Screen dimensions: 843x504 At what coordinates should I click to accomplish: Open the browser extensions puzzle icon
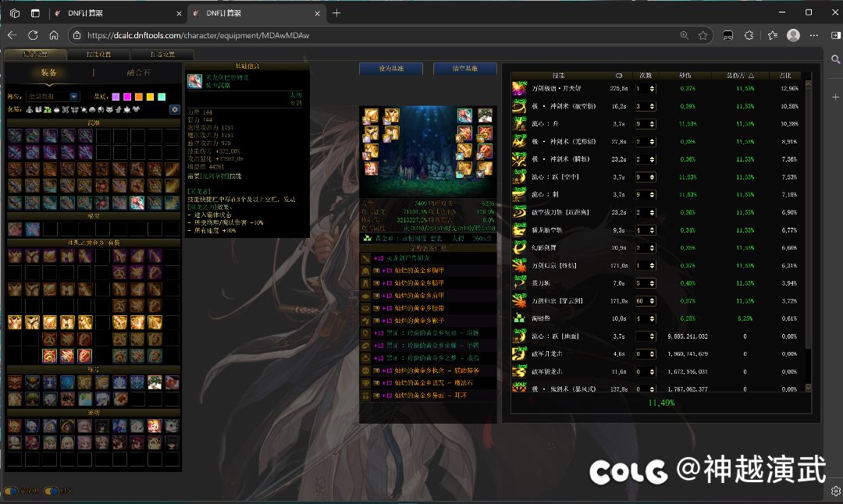click(x=749, y=35)
